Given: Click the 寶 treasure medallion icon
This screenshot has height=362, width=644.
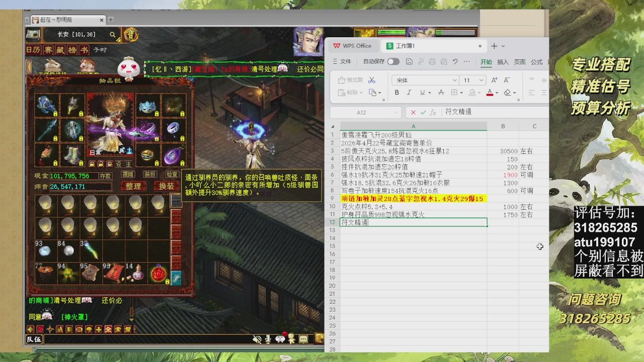Looking at the screenshot, I should 131,35.
